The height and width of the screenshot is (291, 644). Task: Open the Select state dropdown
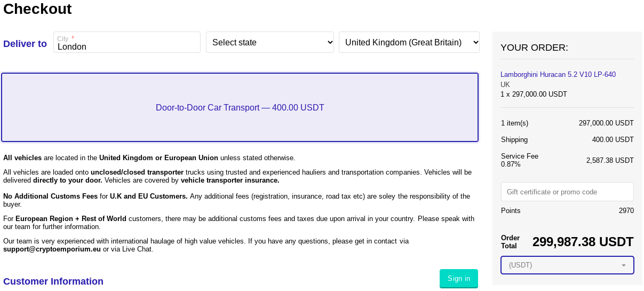coord(270,42)
